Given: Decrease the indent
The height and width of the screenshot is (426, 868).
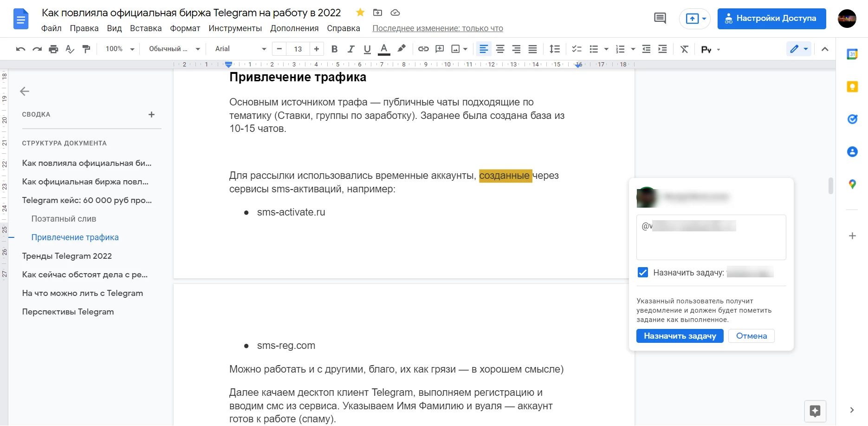Looking at the screenshot, I should (x=646, y=49).
